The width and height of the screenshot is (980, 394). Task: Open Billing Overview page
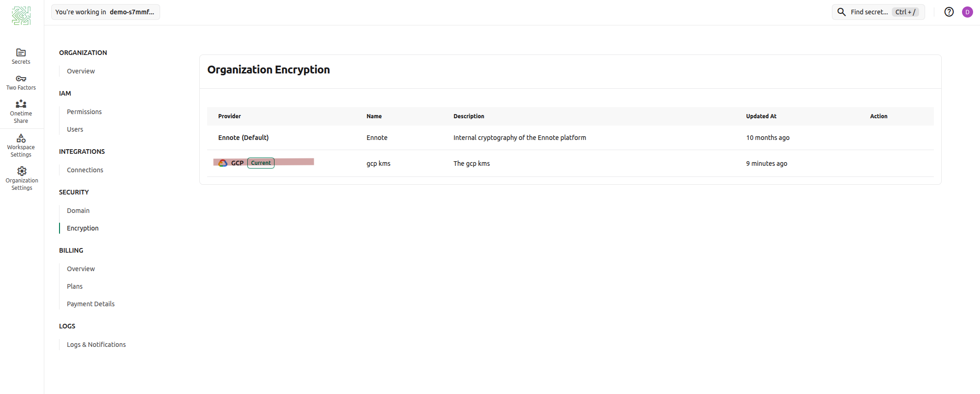tap(81, 269)
